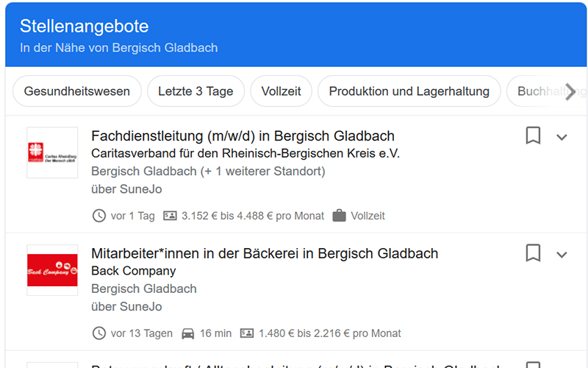Click 1.480 € bis 2.216 € pro Monat
Image resolution: width=588 pixels, height=368 pixels.
pyautogui.click(x=329, y=333)
